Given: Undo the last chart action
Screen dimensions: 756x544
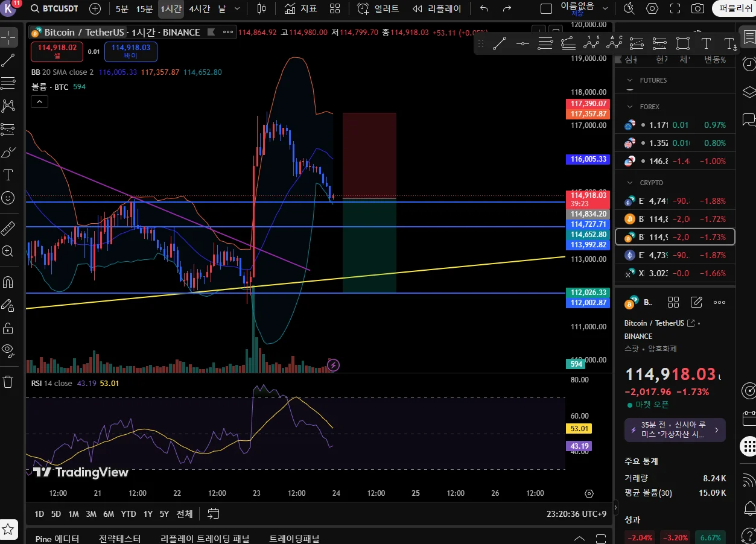Looking at the screenshot, I should tap(484, 8).
